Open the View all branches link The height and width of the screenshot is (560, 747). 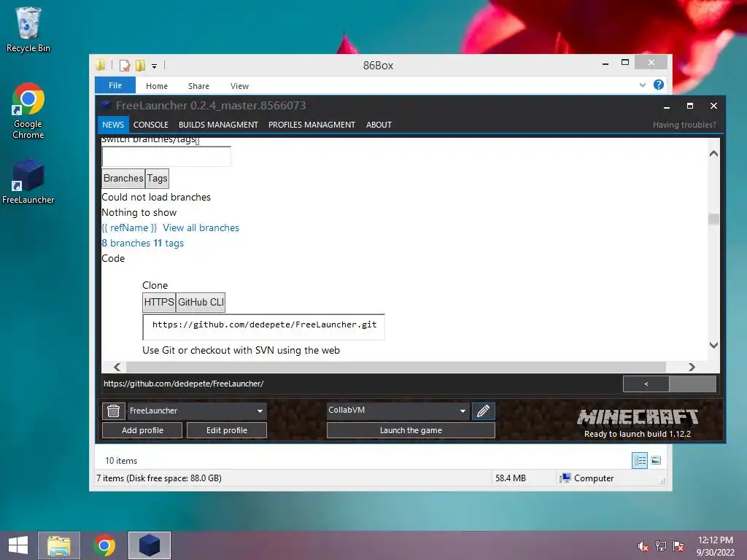(201, 227)
